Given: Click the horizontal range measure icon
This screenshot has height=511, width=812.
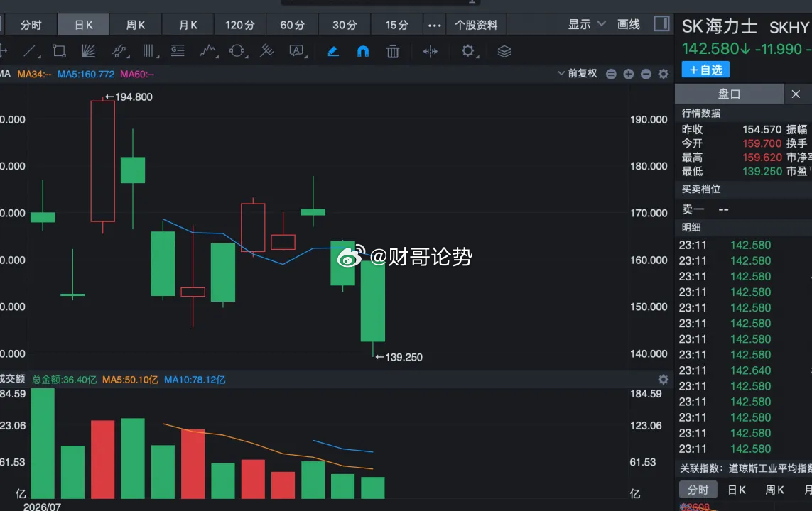Looking at the screenshot, I should pos(431,51).
